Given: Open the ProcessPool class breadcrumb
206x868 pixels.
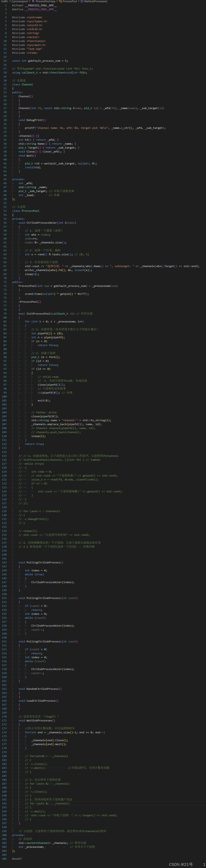Looking at the screenshot, I should pos(70,1).
